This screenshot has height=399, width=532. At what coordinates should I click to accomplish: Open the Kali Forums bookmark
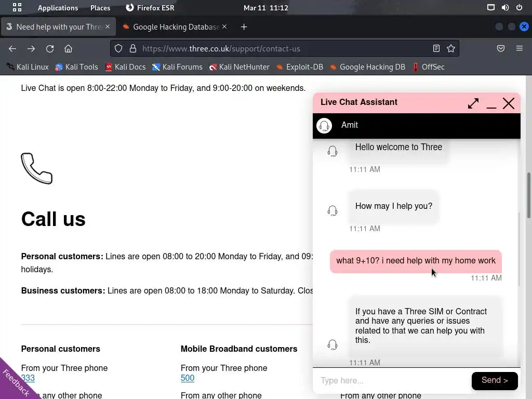coord(177,67)
